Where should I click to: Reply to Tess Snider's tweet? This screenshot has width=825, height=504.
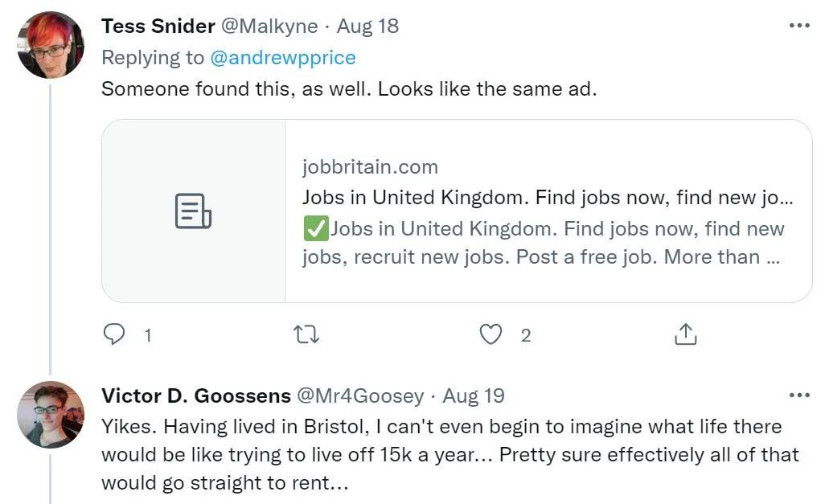[x=115, y=334]
